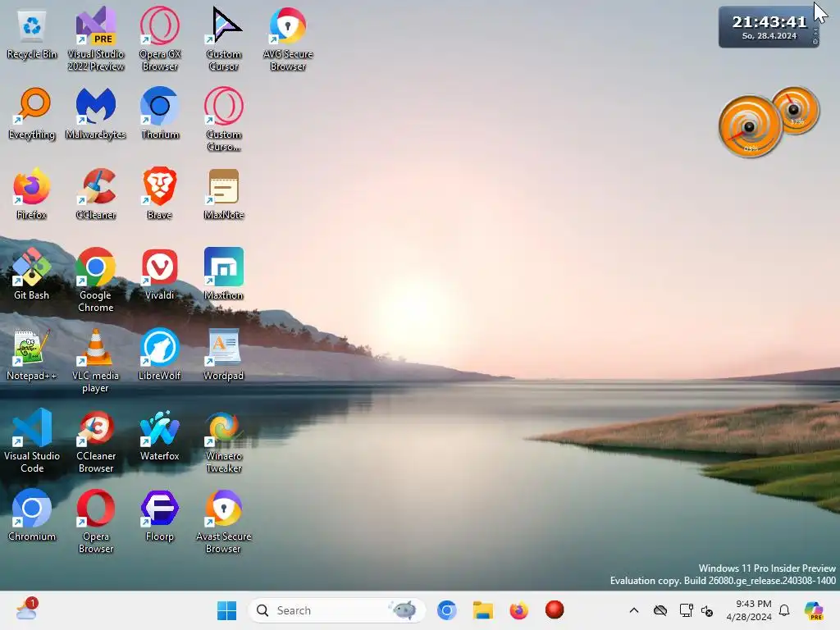
Task: Launch Chromium desktop shortcut
Action: click(32, 516)
